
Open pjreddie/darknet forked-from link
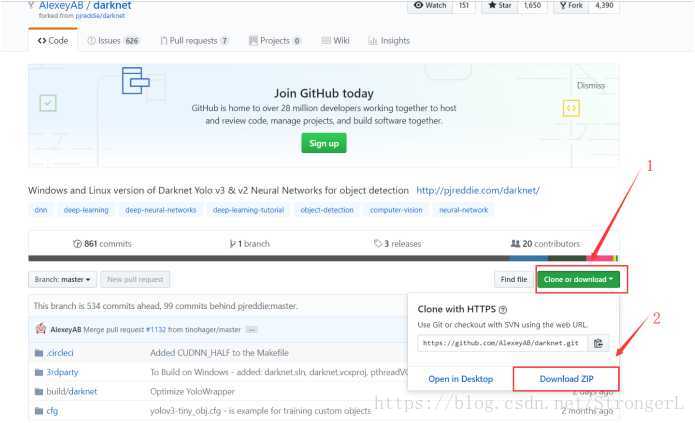100,16
